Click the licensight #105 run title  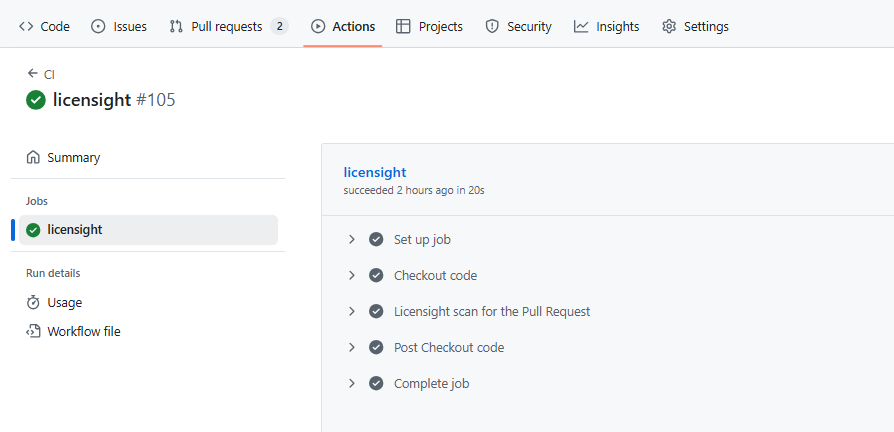[x=114, y=100]
